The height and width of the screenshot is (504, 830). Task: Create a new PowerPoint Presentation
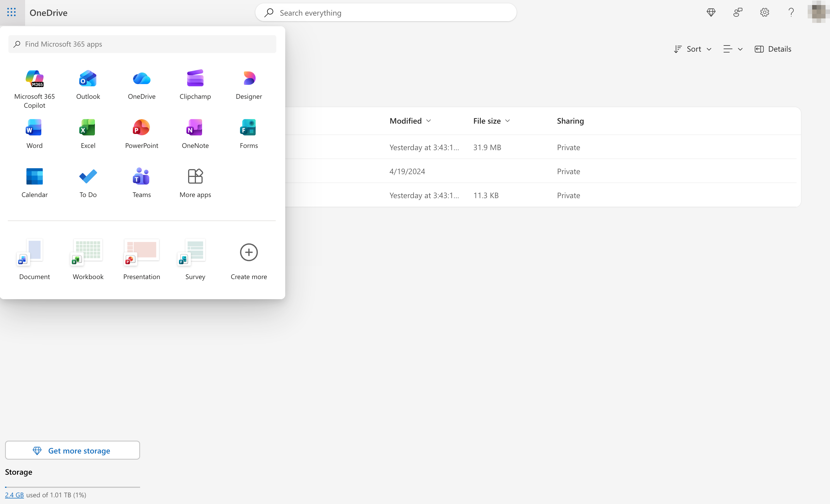click(141, 259)
